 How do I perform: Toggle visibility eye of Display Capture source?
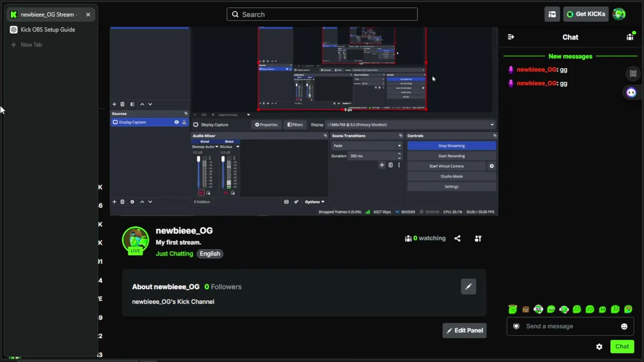click(x=176, y=122)
